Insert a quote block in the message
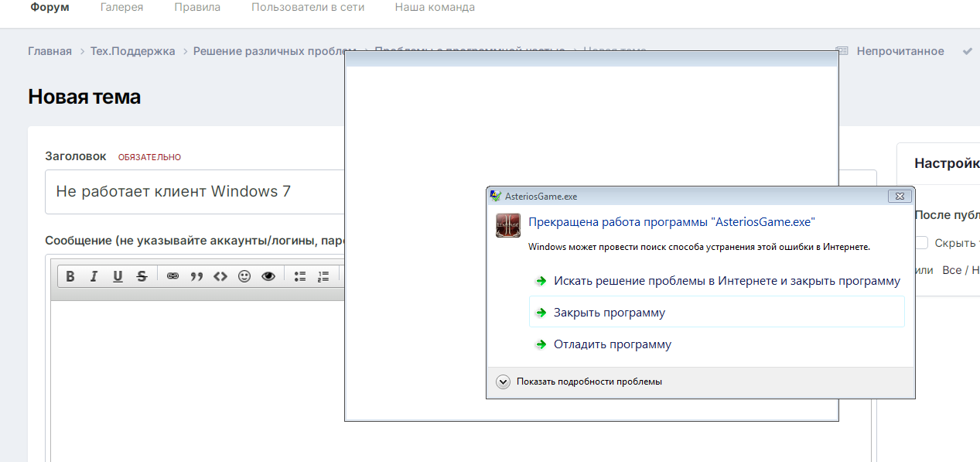The image size is (980, 462). (x=196, y=276)
